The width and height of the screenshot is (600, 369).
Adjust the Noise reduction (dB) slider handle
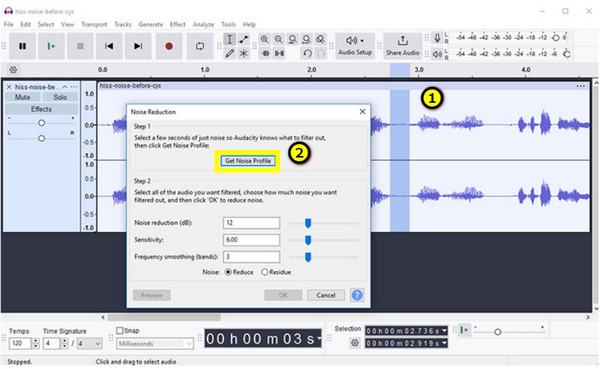click(308, 223)
